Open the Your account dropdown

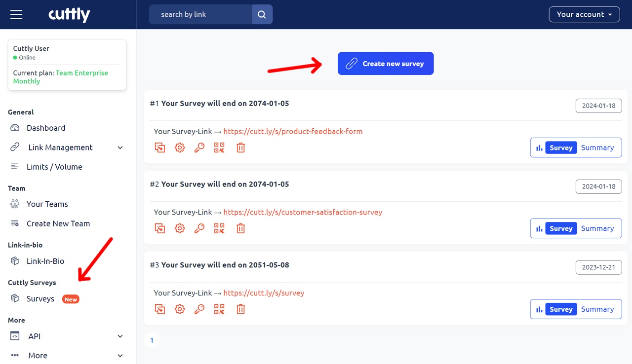pos(584,14)
